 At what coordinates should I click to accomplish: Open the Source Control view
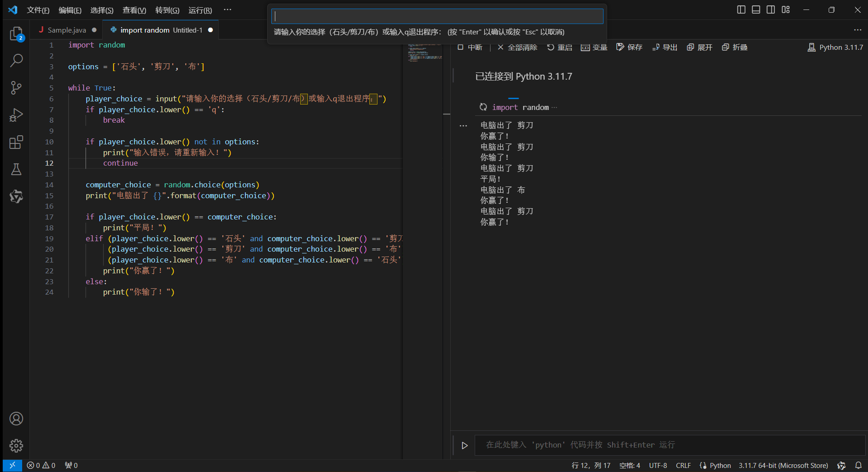click(x=16, y=88)
